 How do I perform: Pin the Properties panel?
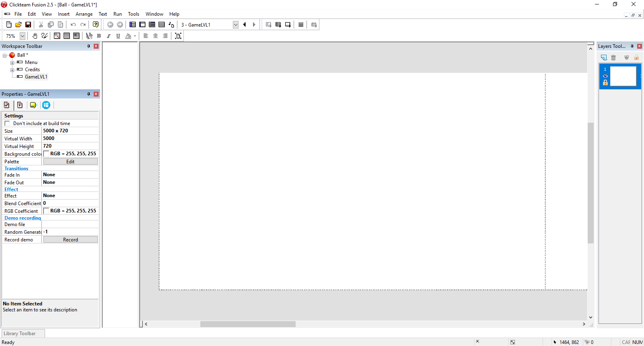88,94
